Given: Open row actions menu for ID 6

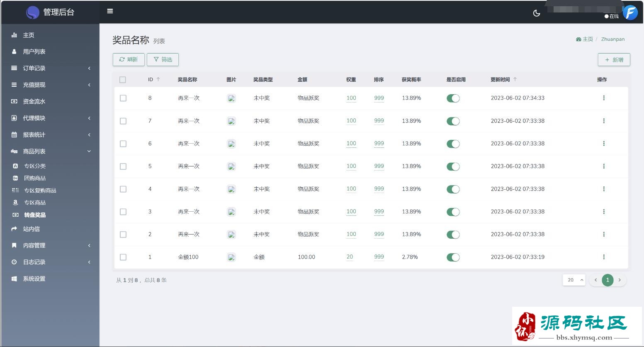Looking at the screenshot, I should [604, 144].
